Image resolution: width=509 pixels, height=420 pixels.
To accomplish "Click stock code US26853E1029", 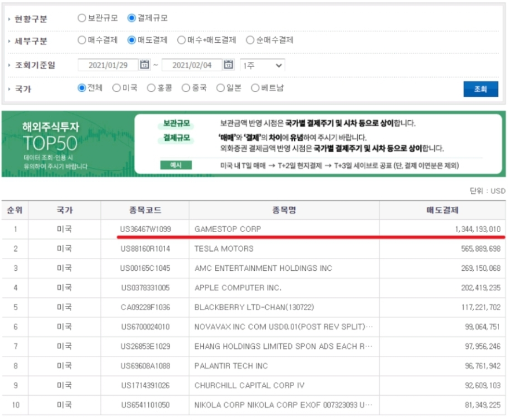I will 145,347.
